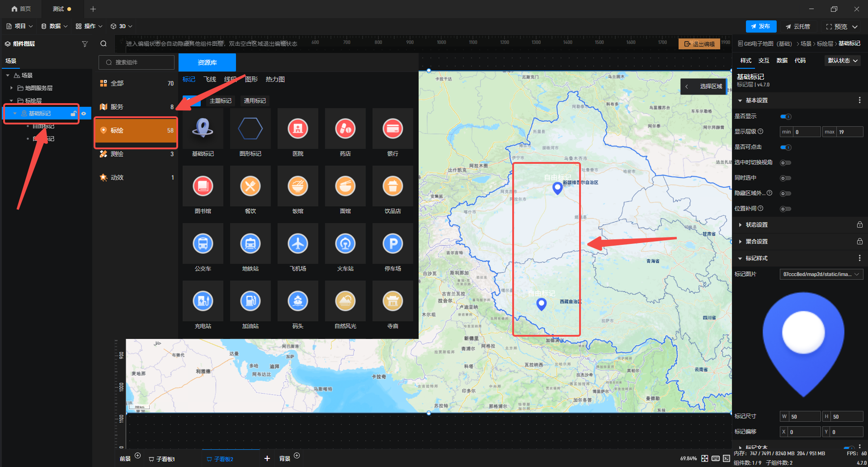Pick the 停车场 parking marker icon
Screen dimensions: 868x467
point(392,244)
